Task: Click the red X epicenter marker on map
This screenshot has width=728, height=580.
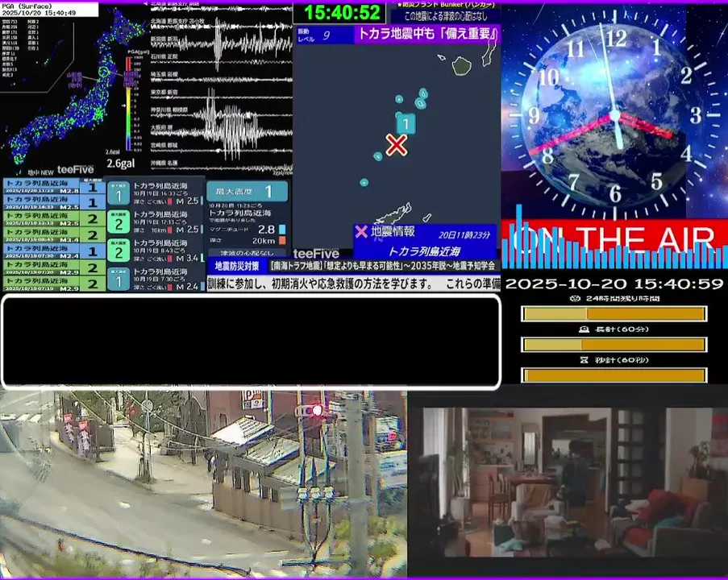Action: click(x=396, y=145)
